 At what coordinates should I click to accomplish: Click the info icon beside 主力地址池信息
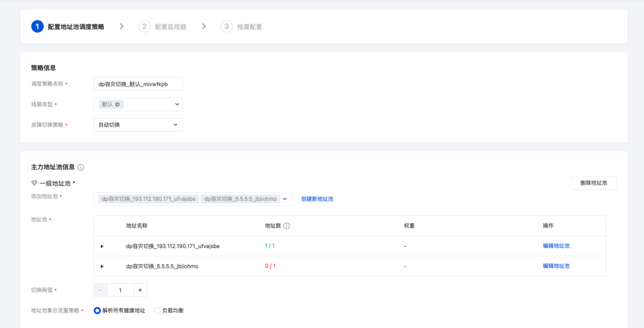point(81,167)
